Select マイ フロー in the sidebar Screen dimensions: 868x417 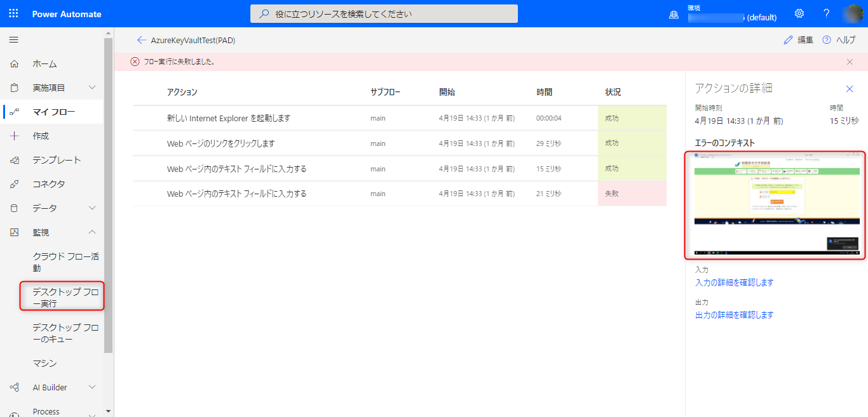(54, 112)
